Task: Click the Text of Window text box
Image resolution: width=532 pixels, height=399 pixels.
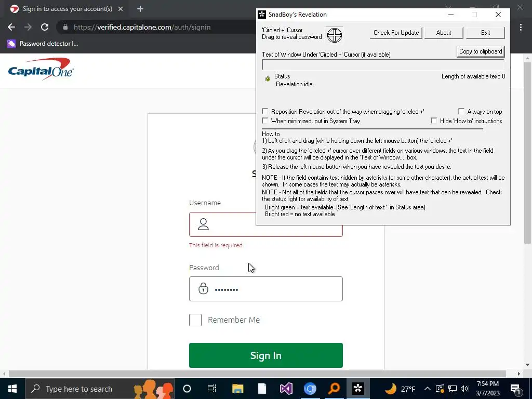Action: click(x=383, y=65)
